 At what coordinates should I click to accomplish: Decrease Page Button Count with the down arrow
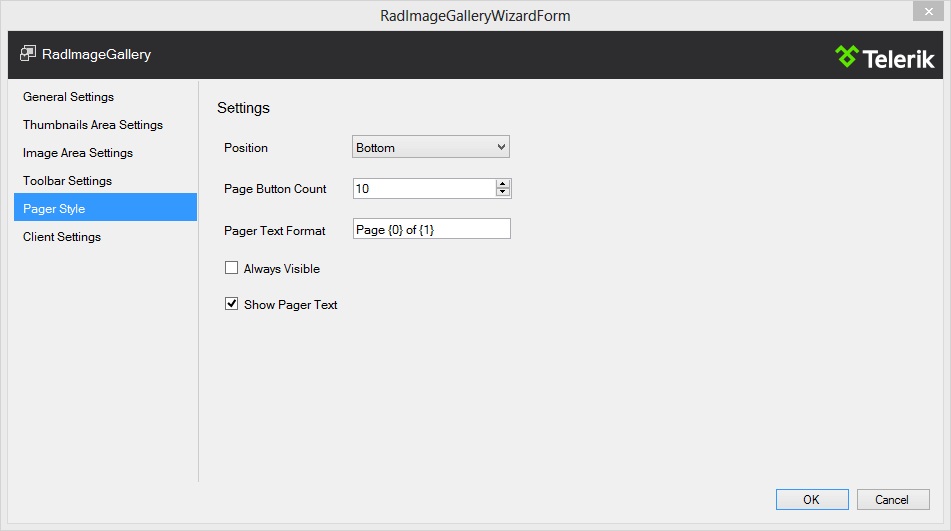[503, 193]
